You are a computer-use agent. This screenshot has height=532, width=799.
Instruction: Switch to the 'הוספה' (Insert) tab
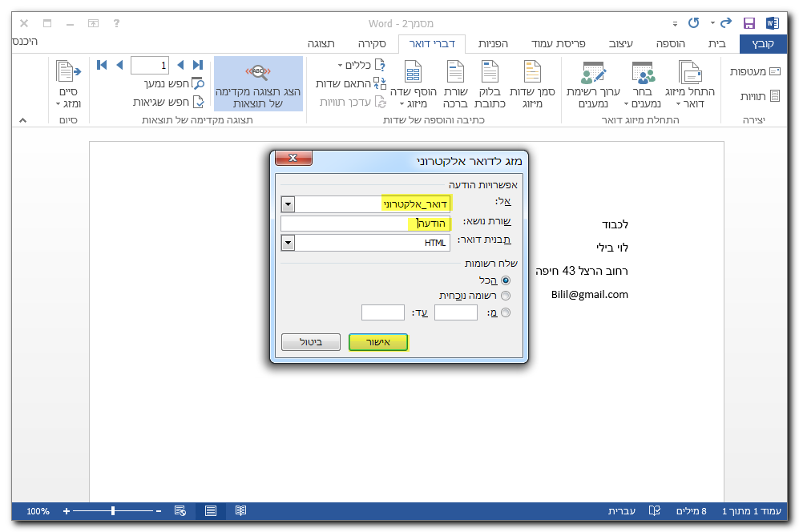coord(670,43)
